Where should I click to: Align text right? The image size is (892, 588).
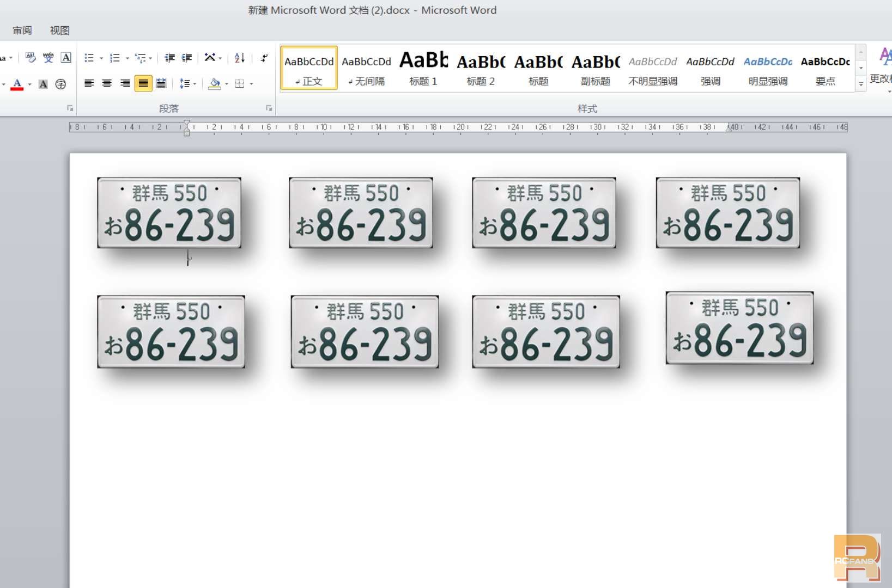[125, 83]
